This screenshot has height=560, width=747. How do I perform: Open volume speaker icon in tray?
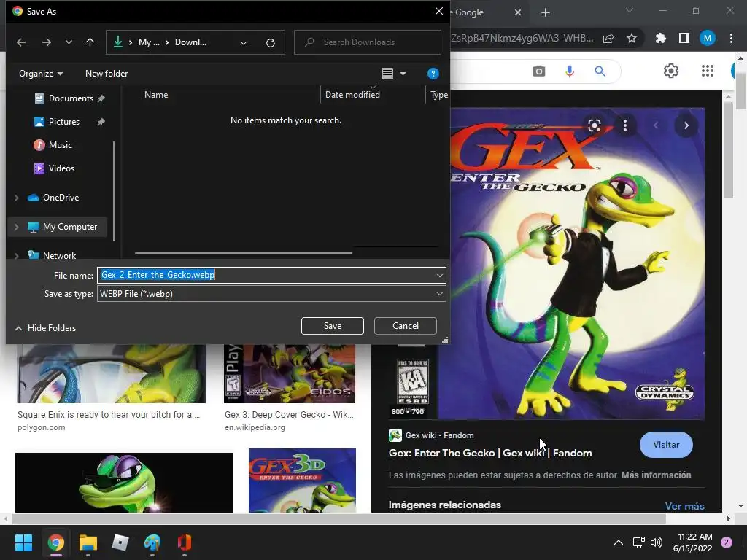(657, 542)
